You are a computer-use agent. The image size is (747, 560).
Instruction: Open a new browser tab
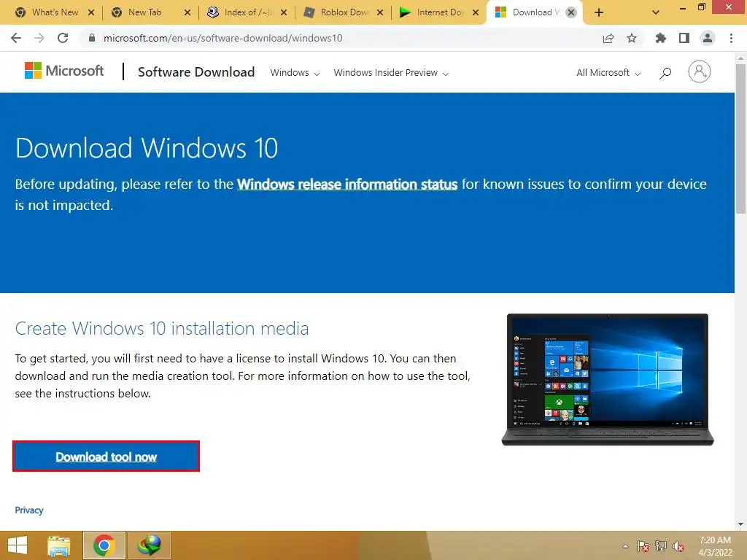tap(599, 12)
